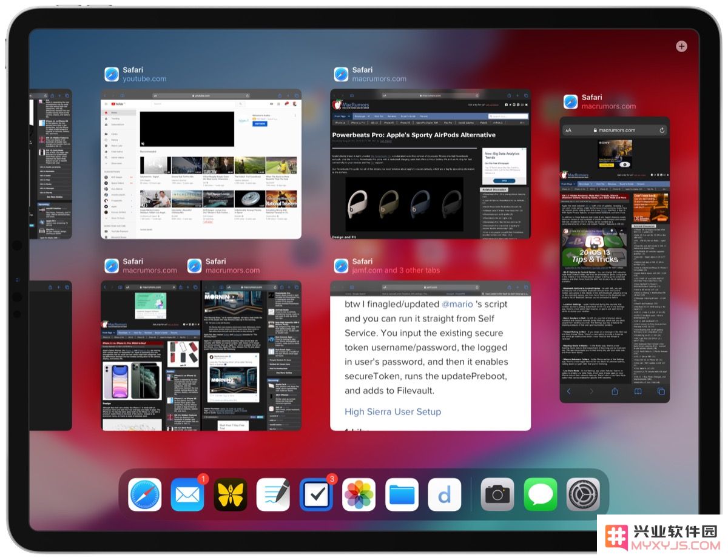Tap Safari icon above the right split macrumors pane
The width and height of the screenshot is (728, 560).
[x=194, y=266]
